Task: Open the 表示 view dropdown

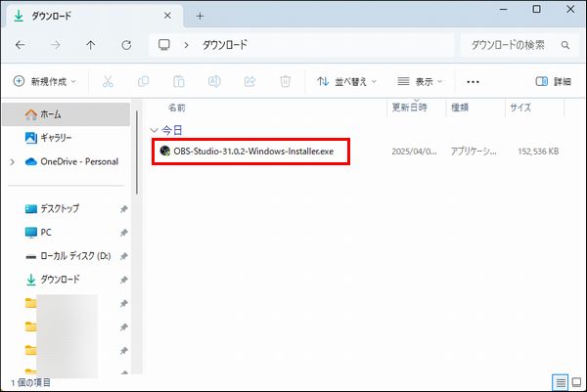Action: 420,81
